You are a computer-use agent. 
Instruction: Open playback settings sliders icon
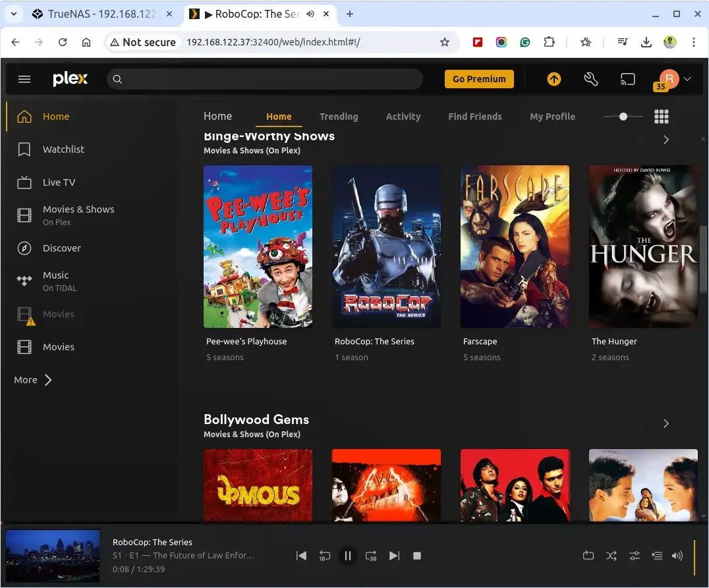(x=635, y=556)
